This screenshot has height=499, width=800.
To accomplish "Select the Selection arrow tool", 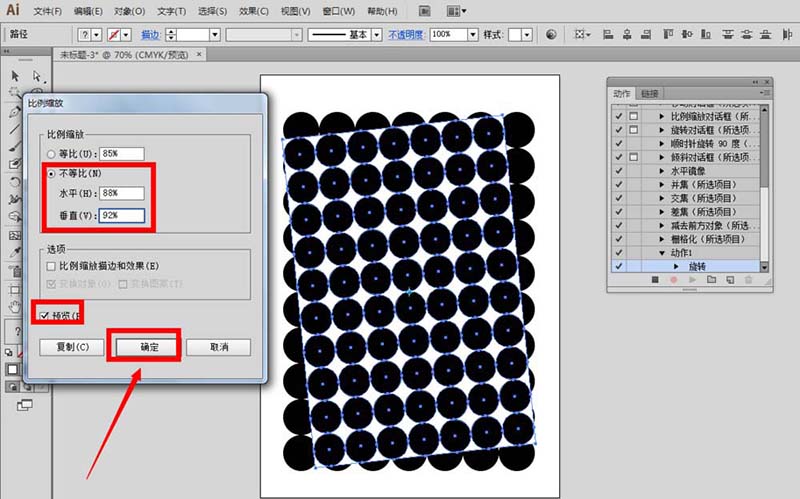I will [16, 76].
